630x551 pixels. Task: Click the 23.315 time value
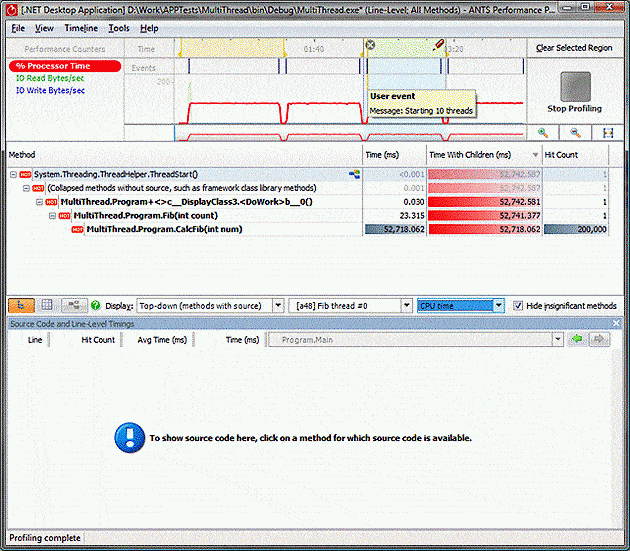[x=412, y=216]
